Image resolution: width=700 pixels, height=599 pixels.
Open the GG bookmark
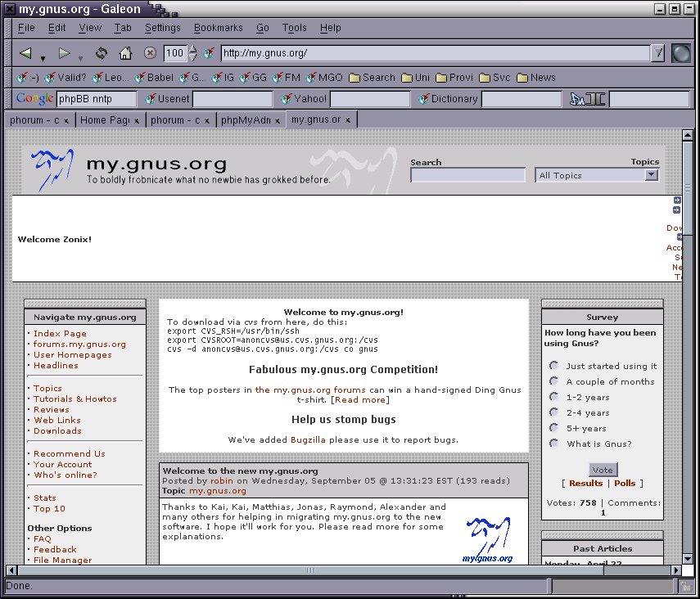pos(253,78)
